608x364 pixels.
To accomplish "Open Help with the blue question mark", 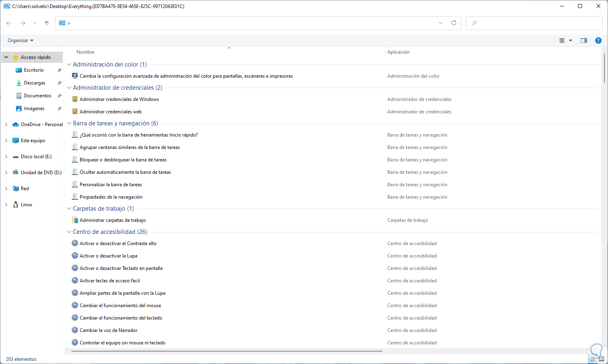I will (598, 40).
